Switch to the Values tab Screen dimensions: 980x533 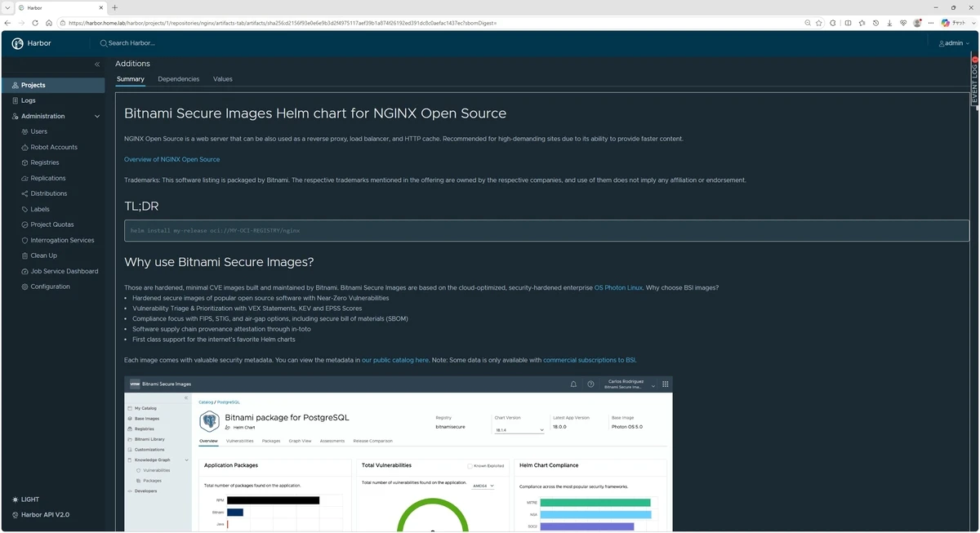223,79
